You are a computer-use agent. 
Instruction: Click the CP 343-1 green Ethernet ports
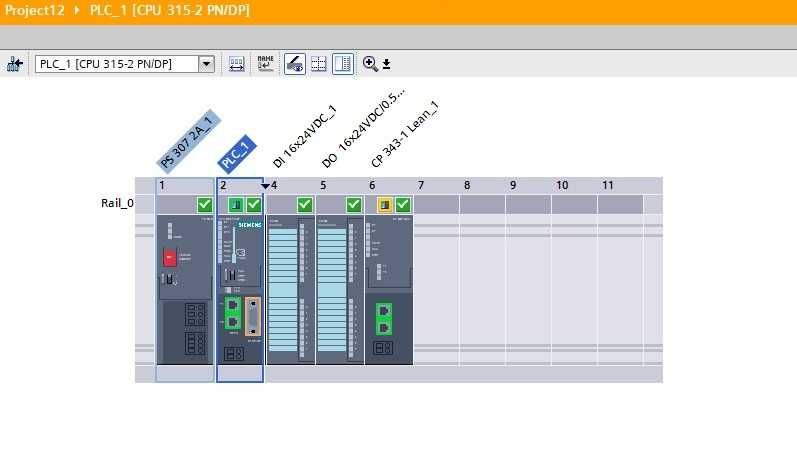pyautogui.click(x=384, y=319)
